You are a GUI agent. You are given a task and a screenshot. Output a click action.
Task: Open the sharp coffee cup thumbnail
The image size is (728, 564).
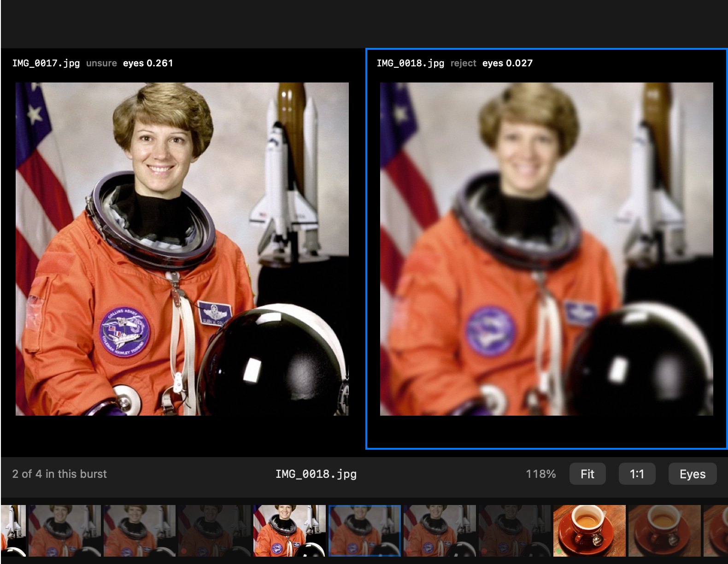point(589,530)
